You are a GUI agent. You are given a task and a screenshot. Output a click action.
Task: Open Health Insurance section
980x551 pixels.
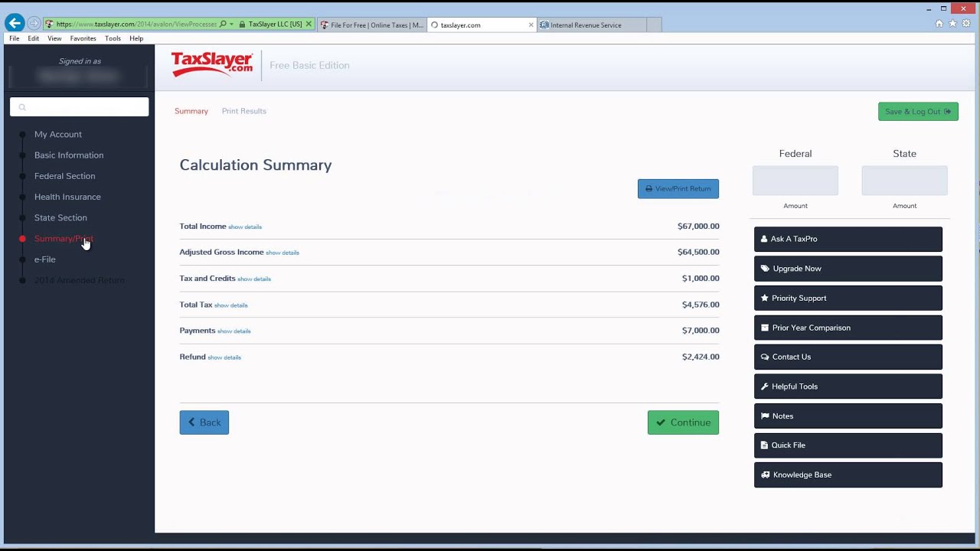tap(67, 197)
